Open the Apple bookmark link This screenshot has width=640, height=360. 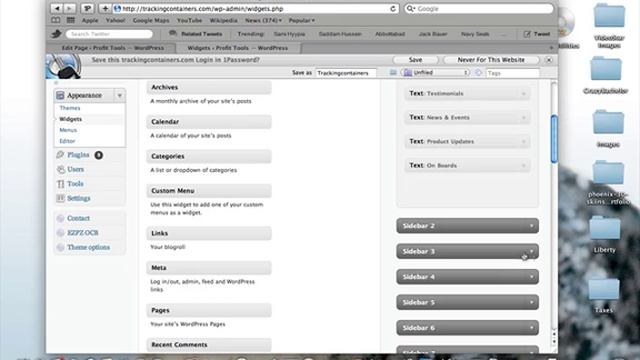[90, 20]
